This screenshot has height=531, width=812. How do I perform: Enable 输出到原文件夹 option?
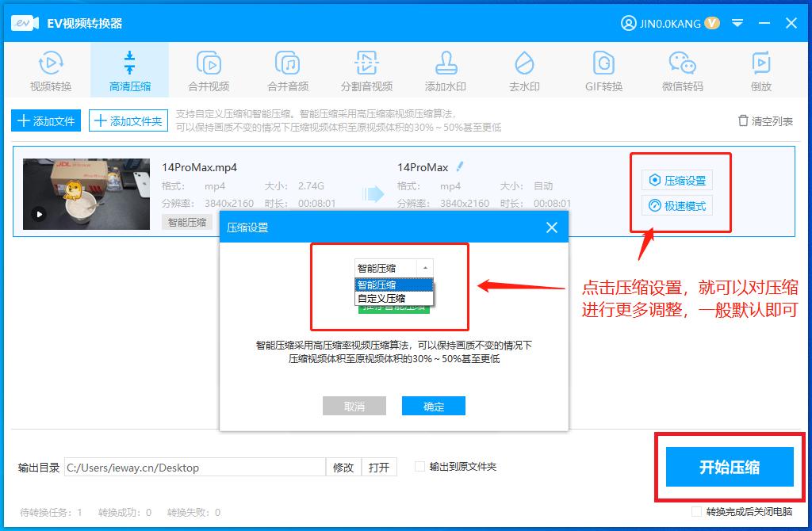tap(419, 466)
